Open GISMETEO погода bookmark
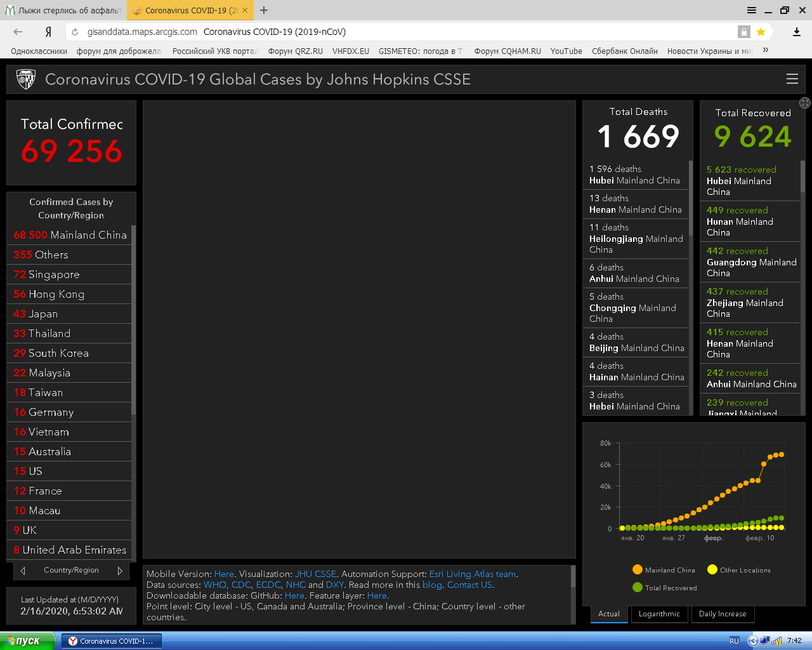This screenshot has height=650, width=812. click(x=421, y=51)
